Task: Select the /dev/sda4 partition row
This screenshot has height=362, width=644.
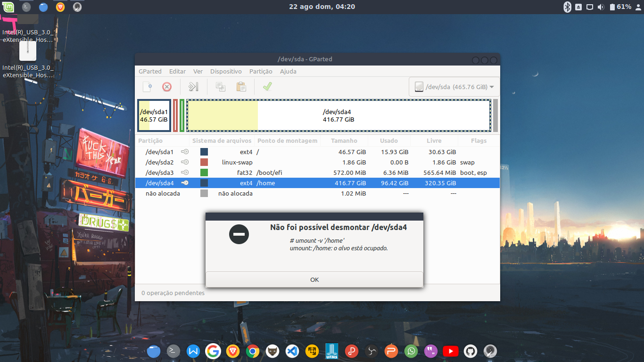Action: coord(317,183)
